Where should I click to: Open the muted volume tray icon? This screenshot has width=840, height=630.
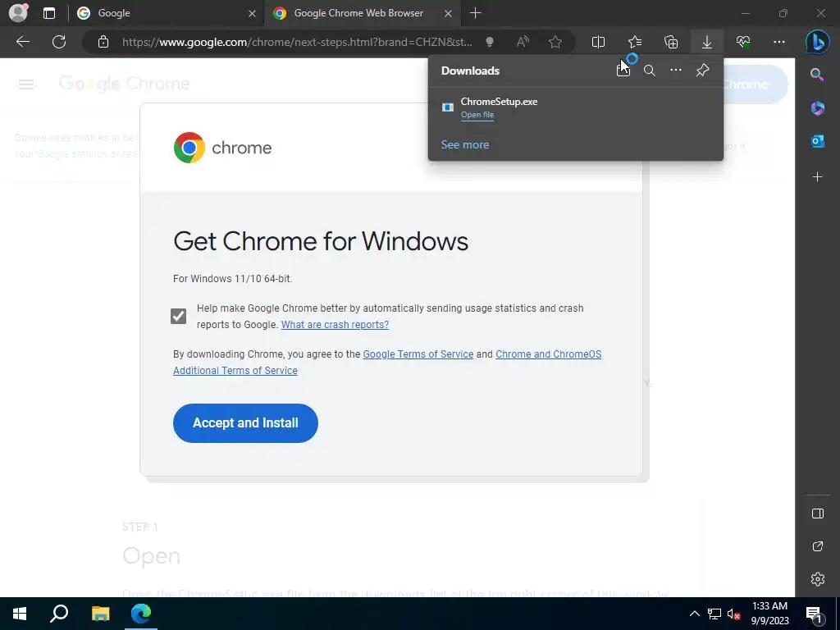coord(733,614)
